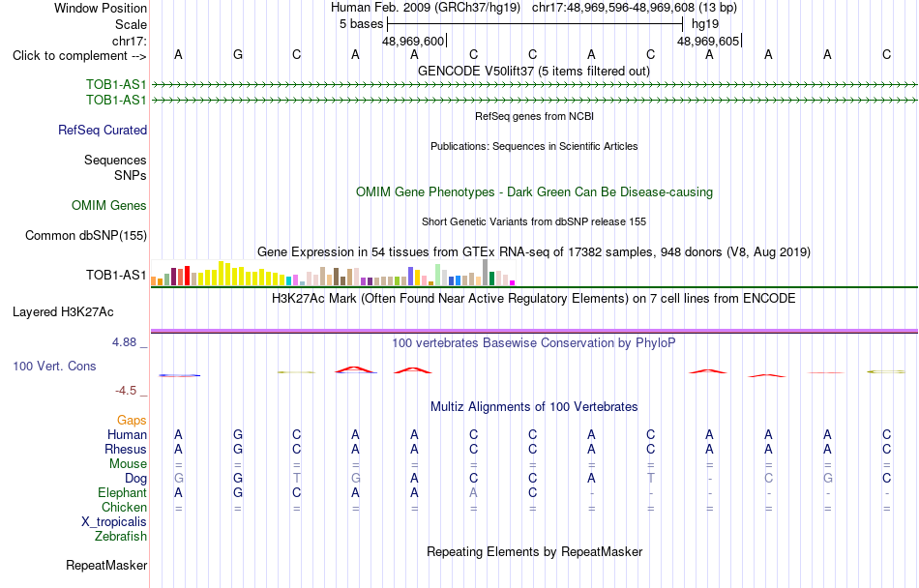The width and height of the screenshot is (919, 588).
Task: Click the Rhesus species label
Action: tap(126, 449)
